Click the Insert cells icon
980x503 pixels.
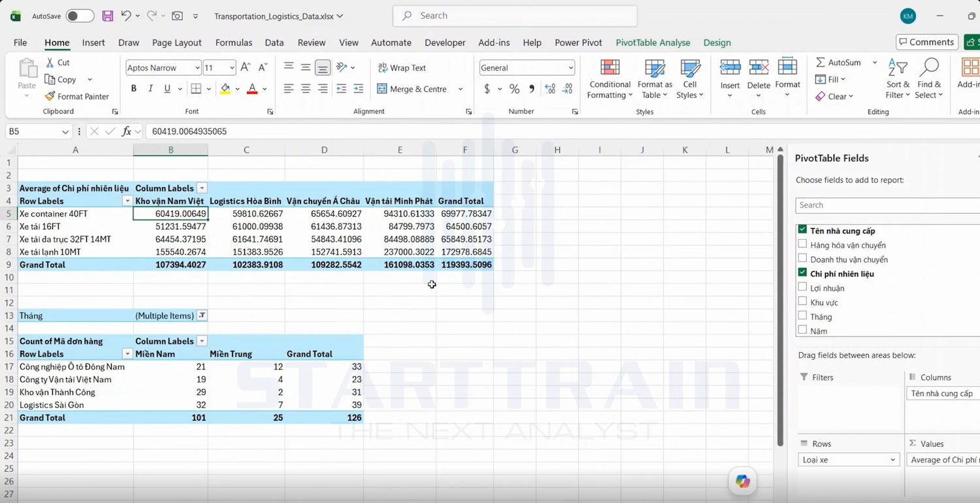(x=730, y=67)
